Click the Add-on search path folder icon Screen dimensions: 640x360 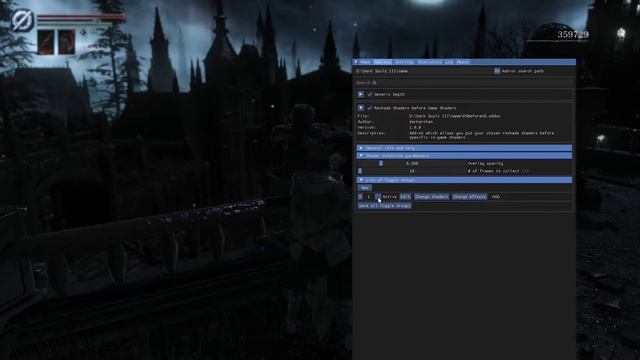pos(497,71)
